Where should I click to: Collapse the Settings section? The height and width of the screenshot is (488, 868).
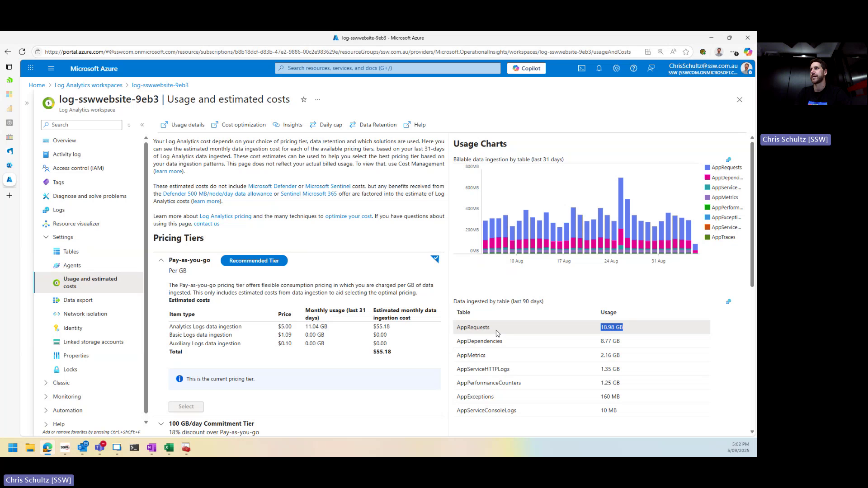tap(46, 237)
